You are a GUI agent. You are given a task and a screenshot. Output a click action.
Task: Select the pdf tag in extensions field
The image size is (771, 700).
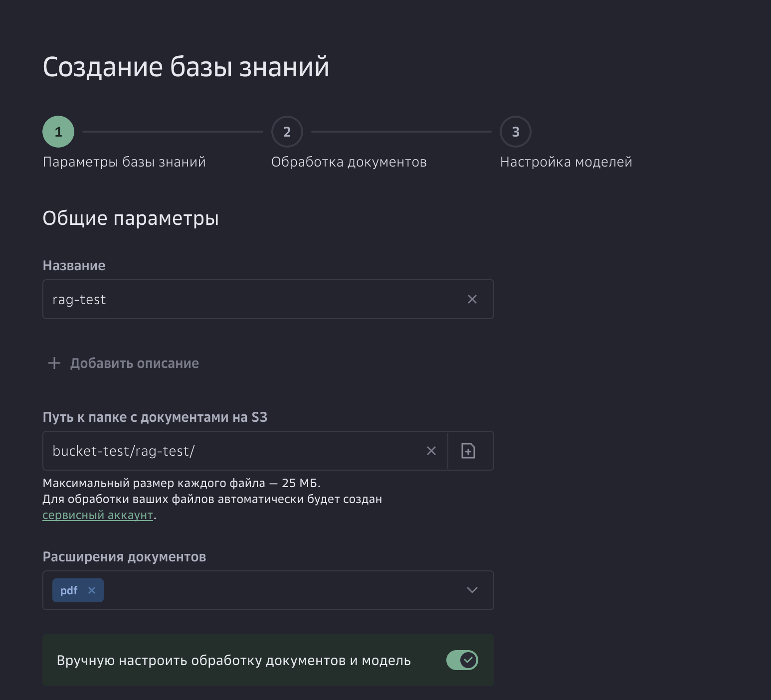69,590
